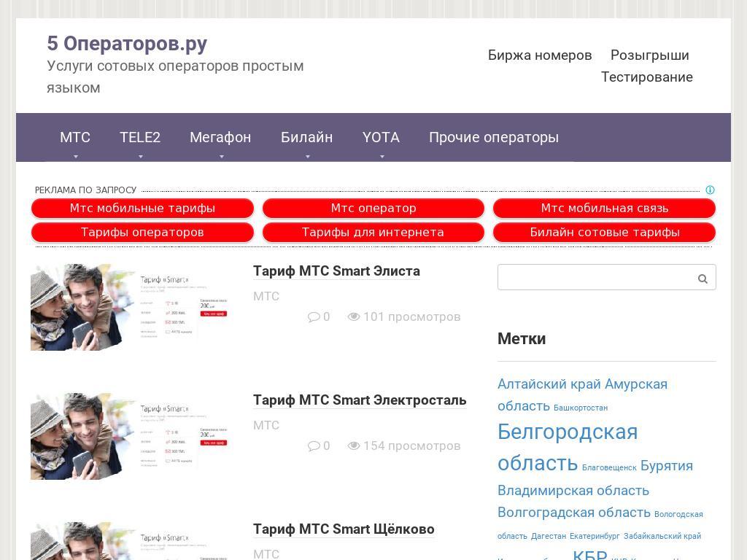Open the Тестирование link
The image size is (747, 560).
(646, 77)
